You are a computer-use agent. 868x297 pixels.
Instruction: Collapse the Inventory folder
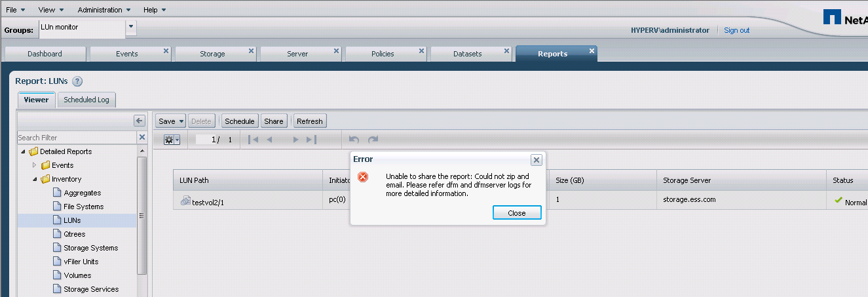(x=35, y=179)
